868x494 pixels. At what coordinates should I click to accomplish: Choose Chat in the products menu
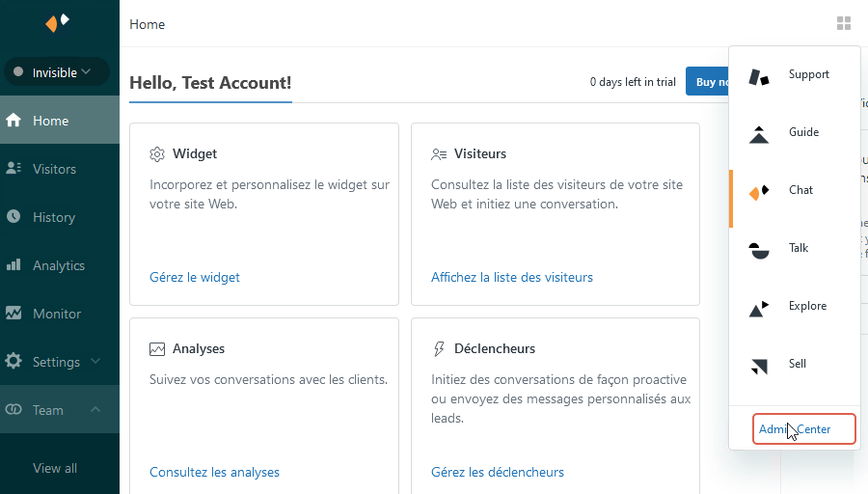pos(800,190)
